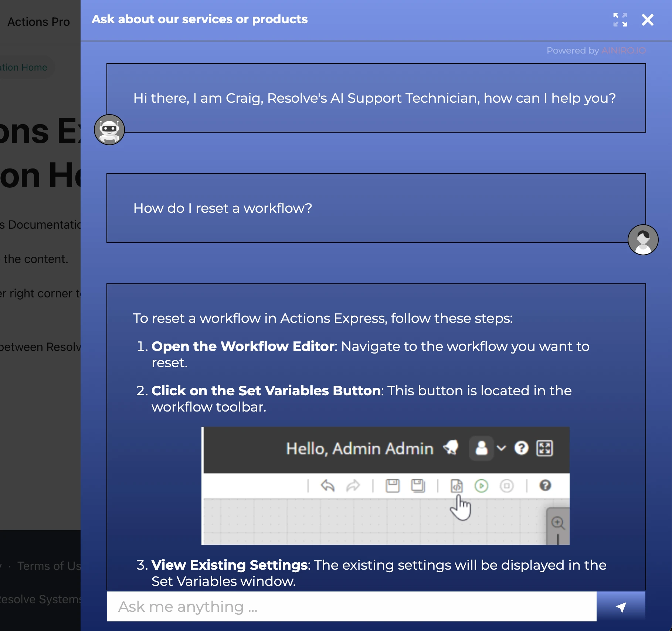This screenshot has height=631, width=672.
Task: Open the workflow toolbar screenshot image
Action: click(x=386, y=486)
